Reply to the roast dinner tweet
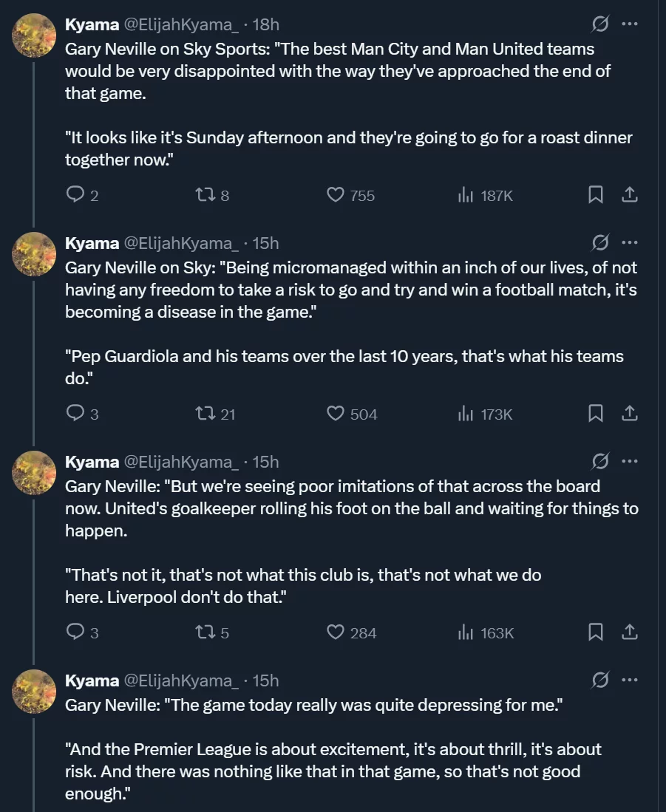 (75, 194)
